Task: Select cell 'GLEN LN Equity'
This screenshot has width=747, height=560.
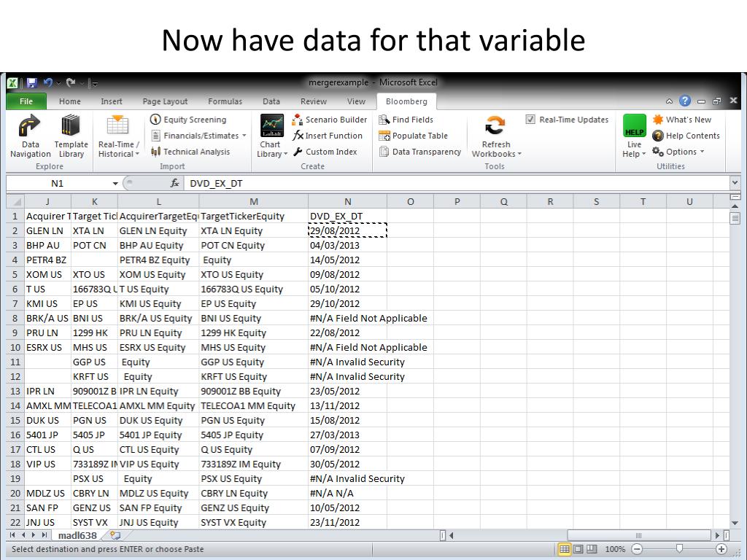Action: pyautogui.click(x=158, y=230)
